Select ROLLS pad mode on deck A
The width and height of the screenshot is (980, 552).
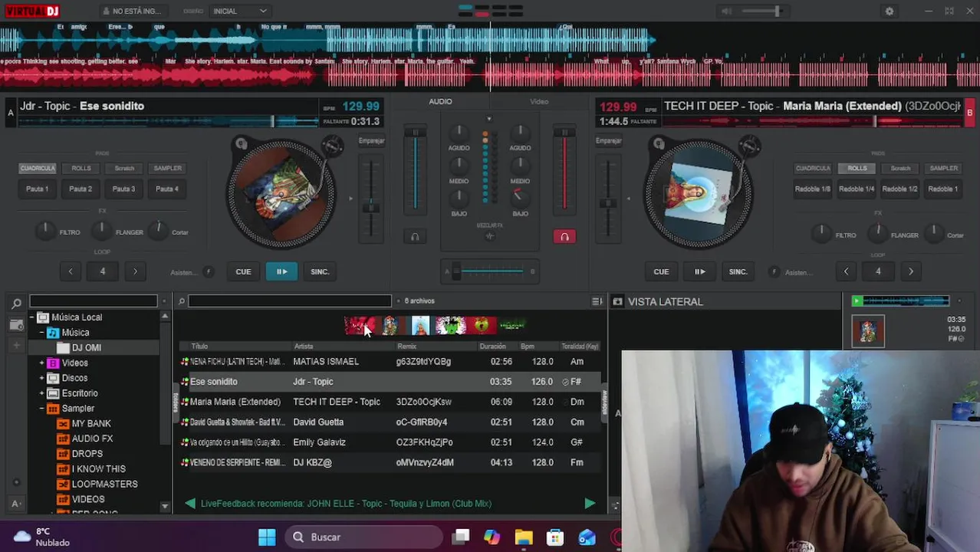(81, 169)
